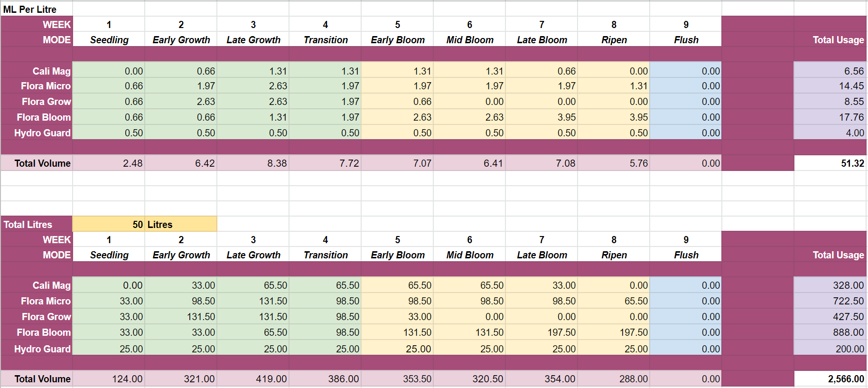This screenshot has height=388, width=868.
Task: Select Flora Grow total usage 427.50
Action: tap(830, 317)
